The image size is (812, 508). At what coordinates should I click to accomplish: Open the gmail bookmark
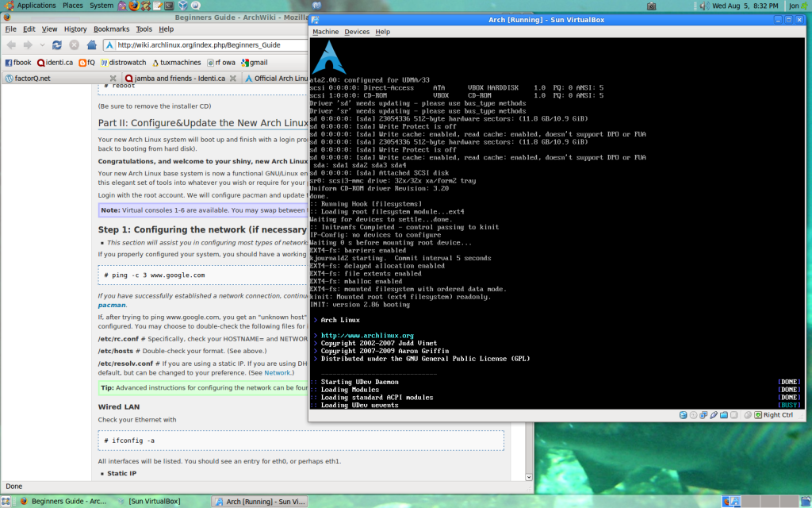coord(255,62)
